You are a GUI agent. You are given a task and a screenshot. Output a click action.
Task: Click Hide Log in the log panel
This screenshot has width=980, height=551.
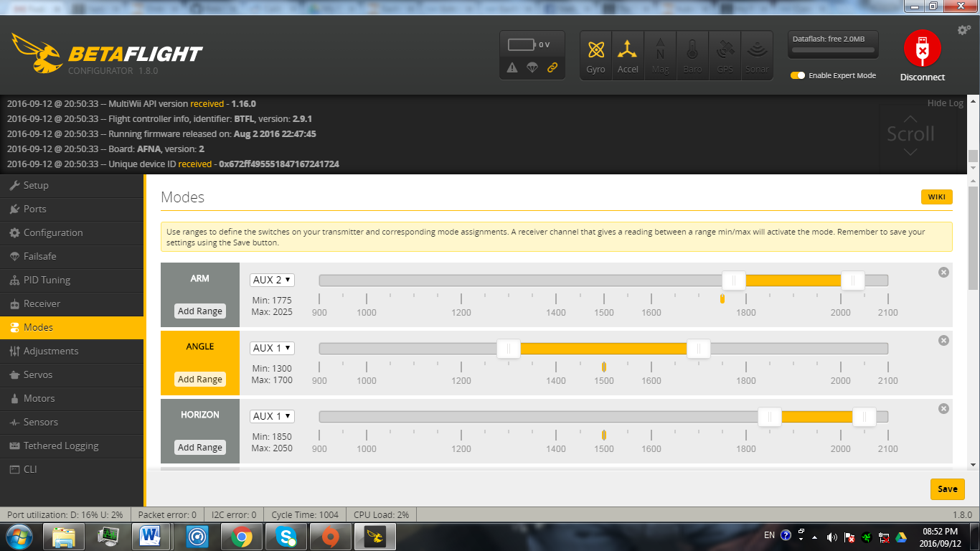click(x=945, y=103)
